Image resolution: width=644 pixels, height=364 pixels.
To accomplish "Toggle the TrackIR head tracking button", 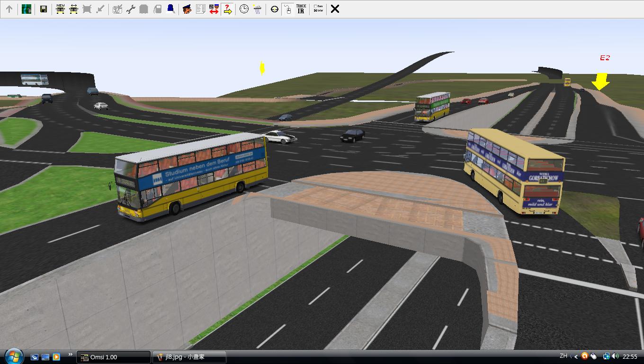I will click(x=301, y=9).
